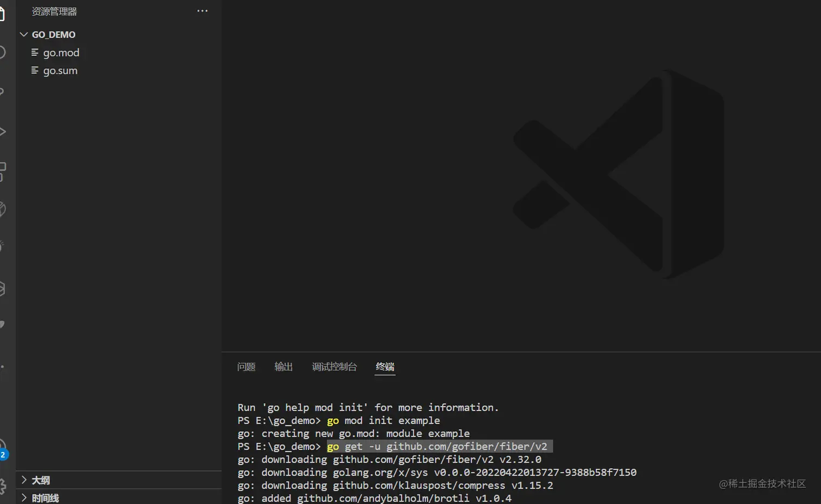Select the 终端 panel tab

385,367
